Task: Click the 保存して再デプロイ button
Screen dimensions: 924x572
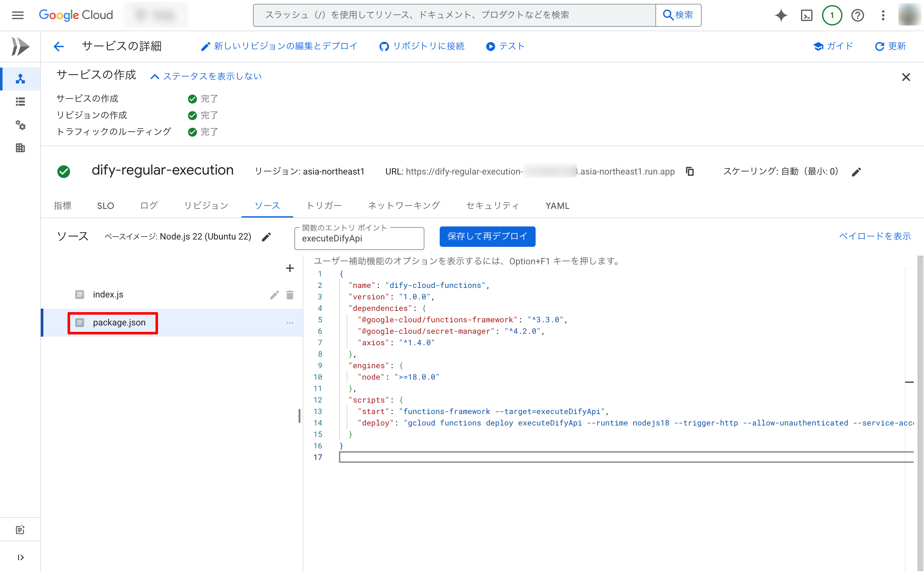Action: pos(487,236)
